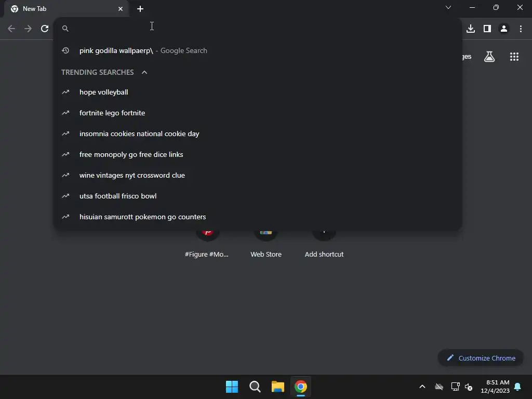This screenshot has width=532, height=399.
Task: Open Windows taskbar search
Action: coord(255,387)
